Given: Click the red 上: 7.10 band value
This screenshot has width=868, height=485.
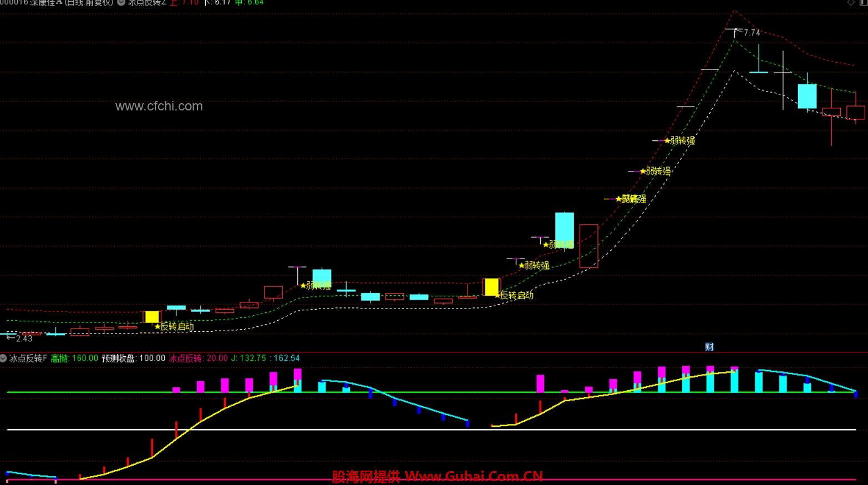Looking at the screenshot, I should pyautogui.click(x=184, y=3).
